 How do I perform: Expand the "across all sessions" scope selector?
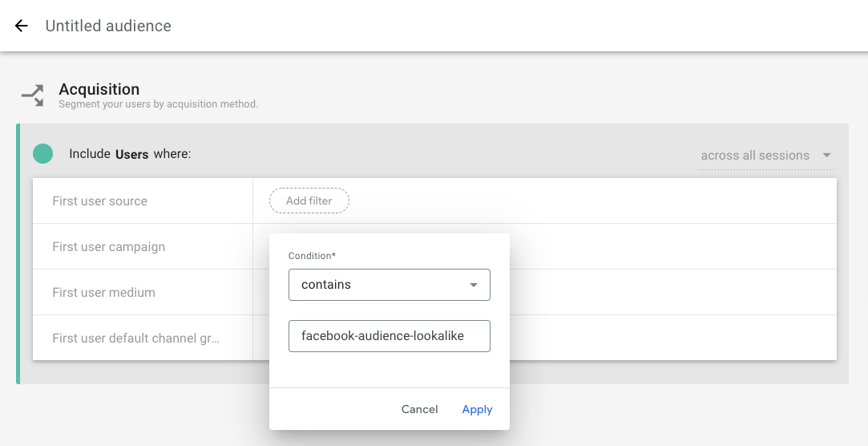[x=755, y=156]
